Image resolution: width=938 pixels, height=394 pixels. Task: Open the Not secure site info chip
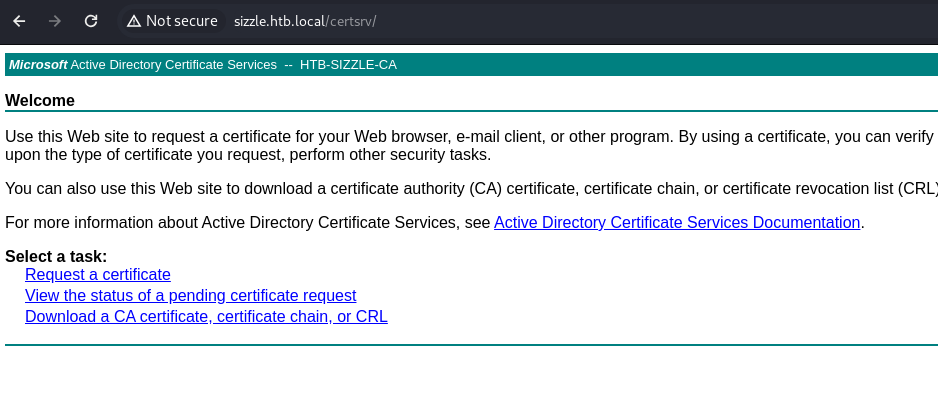pos(172,22)
